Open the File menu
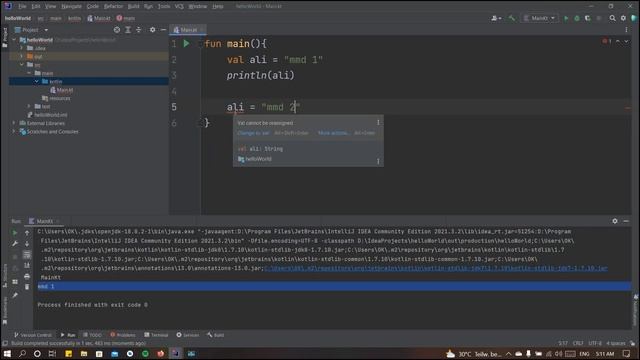 click(x=22, y=6)
